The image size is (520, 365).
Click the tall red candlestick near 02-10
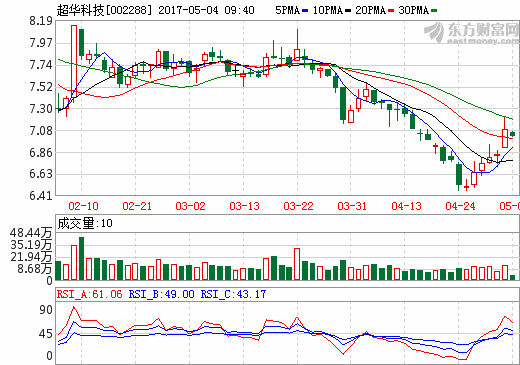pyautogui.click(x=74, y=61)
